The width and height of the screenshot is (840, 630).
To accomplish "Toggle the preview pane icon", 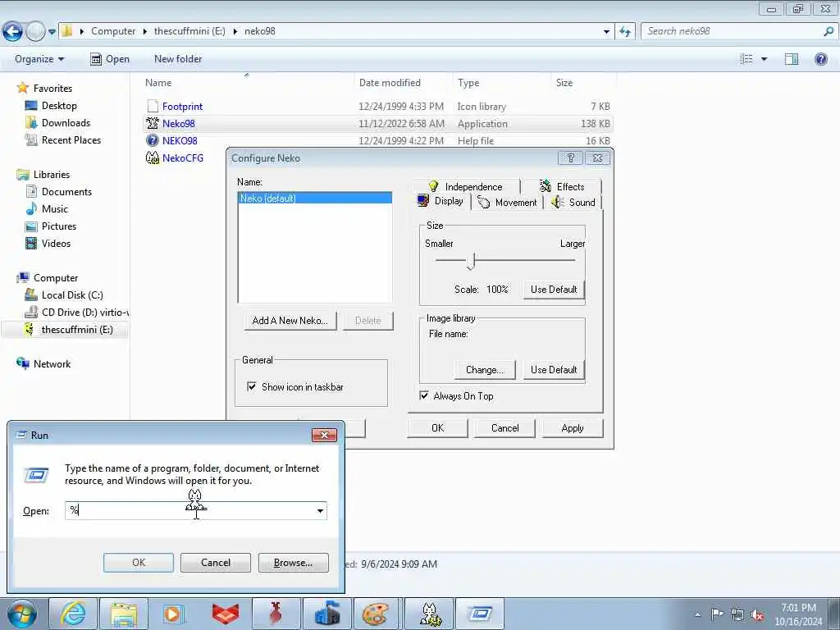I will coord(792,59).
